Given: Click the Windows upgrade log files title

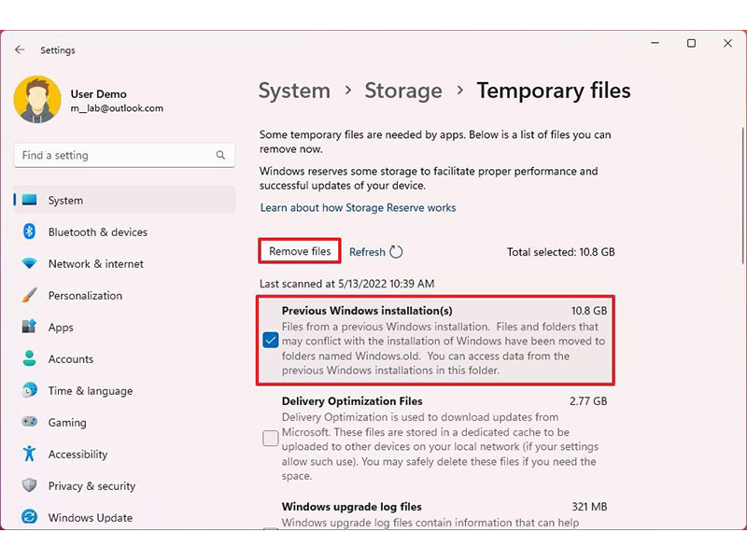Looking at the screenshot, I should 352,507.
